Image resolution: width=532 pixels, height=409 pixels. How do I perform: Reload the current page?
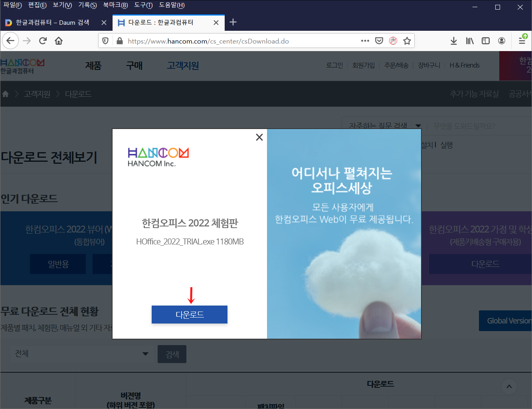(43, 41)
